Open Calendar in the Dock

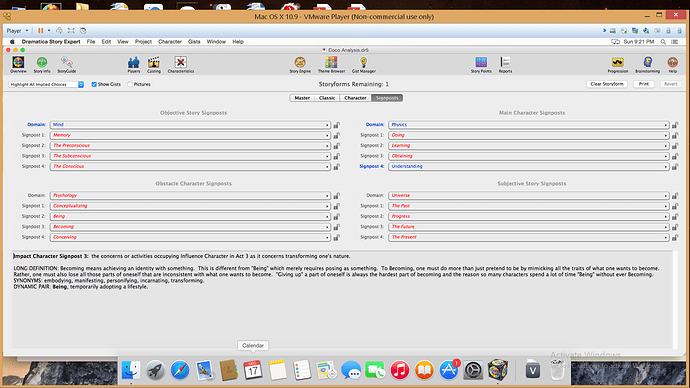tap(253, 370)
